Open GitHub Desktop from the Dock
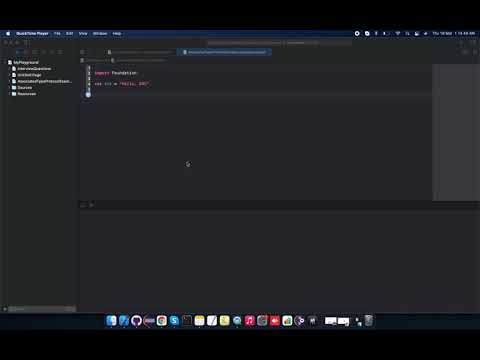The height and width of the screenshot is (360, 480). point(136,321)
